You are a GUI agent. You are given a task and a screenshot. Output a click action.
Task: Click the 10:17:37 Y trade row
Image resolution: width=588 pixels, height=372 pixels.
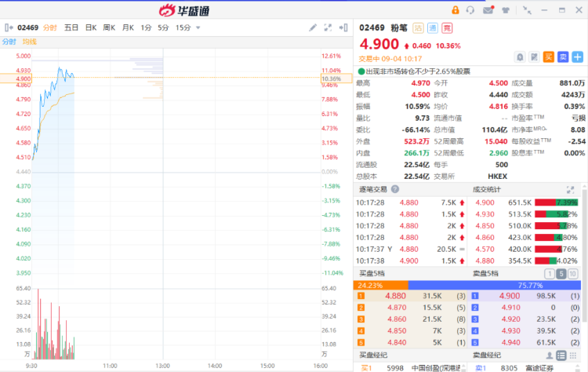(x=410, y=250)
